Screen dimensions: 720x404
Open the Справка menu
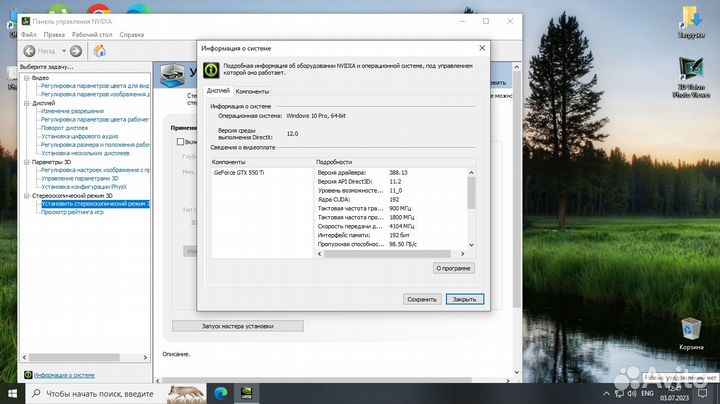tap(132, 34)
